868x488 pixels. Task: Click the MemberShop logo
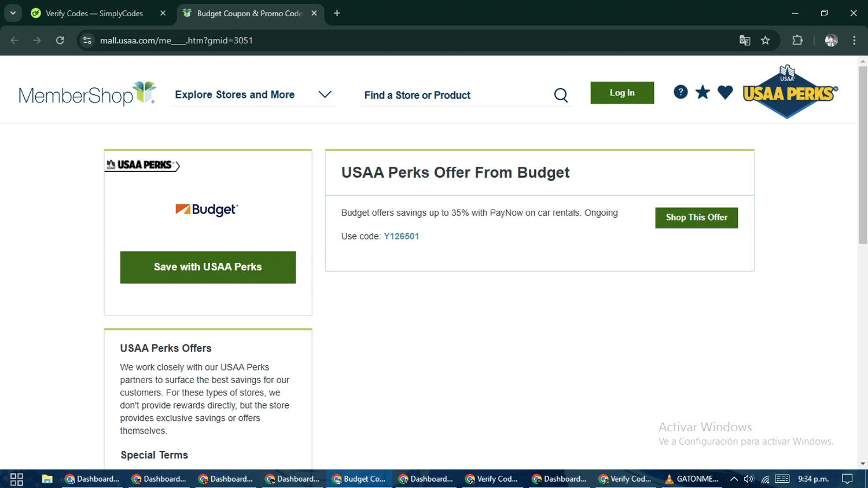pos(87,94)
